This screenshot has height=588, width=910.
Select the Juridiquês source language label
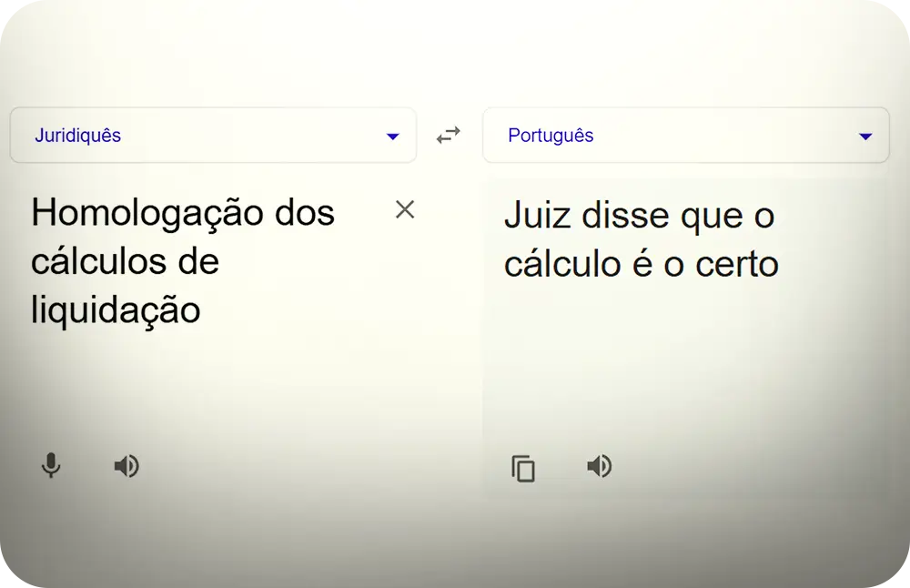click(78, 136)
